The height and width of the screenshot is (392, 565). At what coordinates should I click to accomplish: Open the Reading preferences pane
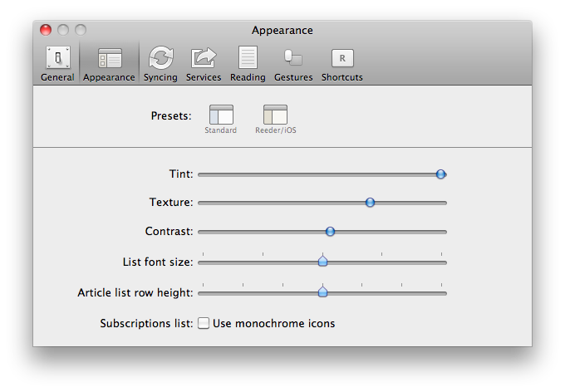pos(248,64)
